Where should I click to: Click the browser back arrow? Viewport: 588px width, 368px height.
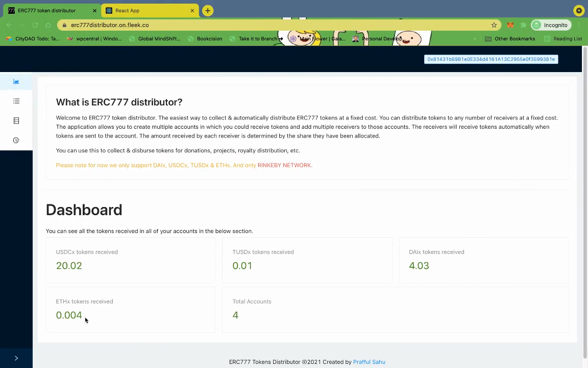pos(9,25)
